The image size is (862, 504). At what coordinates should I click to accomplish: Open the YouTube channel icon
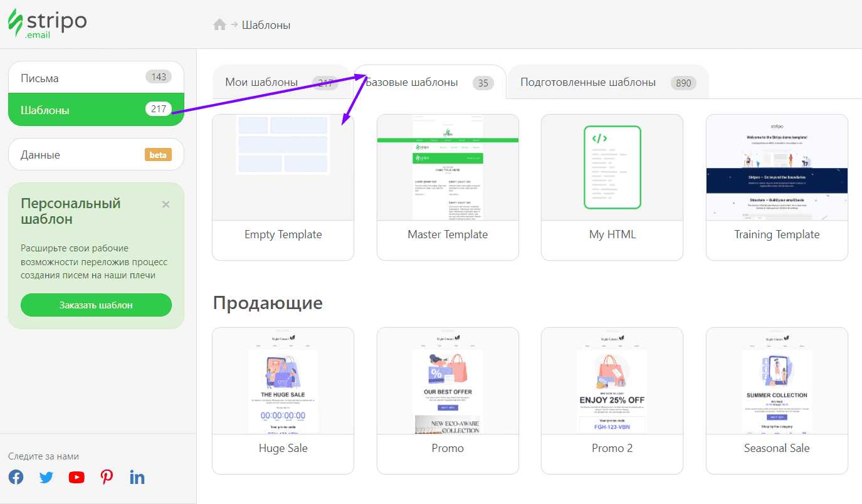point(76,477)
